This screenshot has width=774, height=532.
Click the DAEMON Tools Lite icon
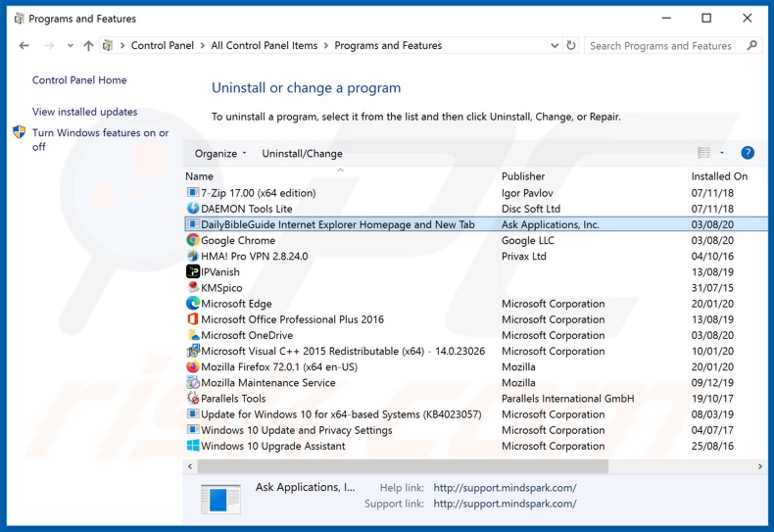[193, 209]
